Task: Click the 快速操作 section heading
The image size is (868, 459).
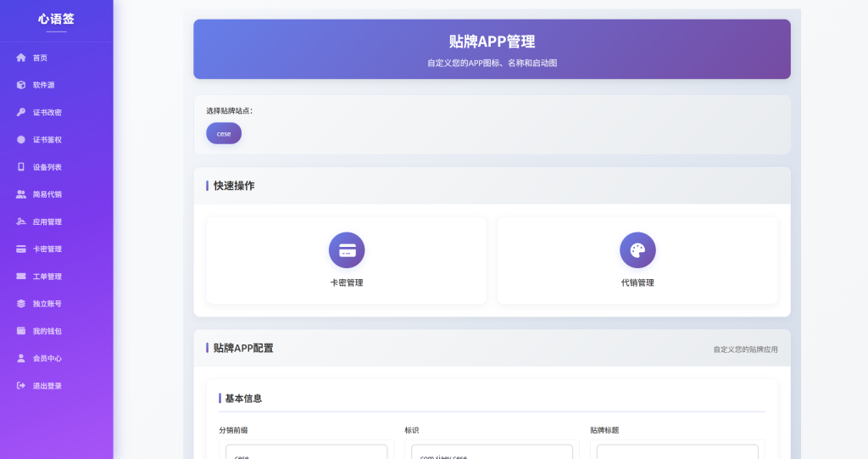Action: tap(234, 186)
